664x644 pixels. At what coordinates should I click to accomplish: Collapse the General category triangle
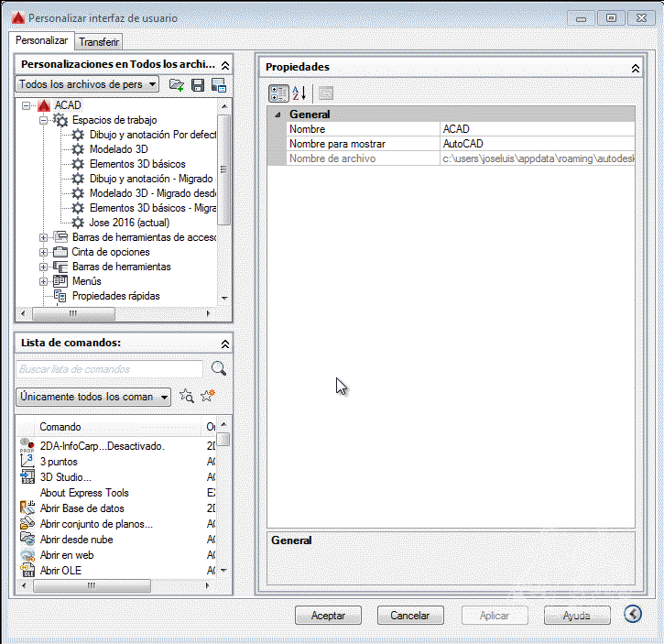pyautogui.click(x=278, y=115)
